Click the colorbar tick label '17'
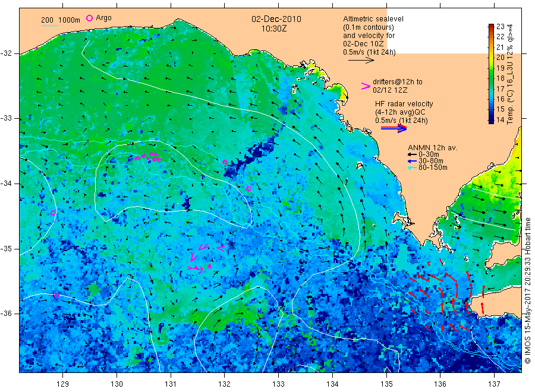 pos(500,89)
